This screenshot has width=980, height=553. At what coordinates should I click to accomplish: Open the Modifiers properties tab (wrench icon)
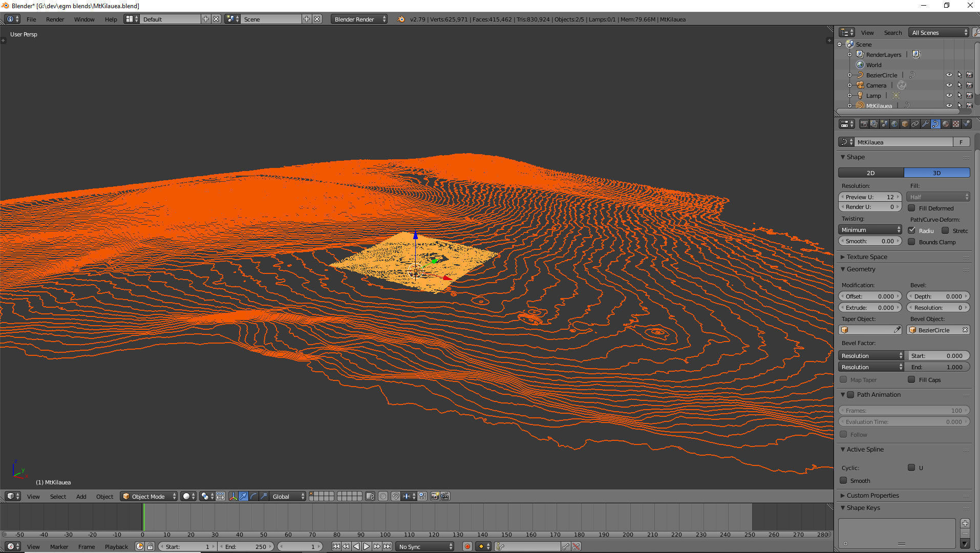pyautogui.click(x=925, y=124)
